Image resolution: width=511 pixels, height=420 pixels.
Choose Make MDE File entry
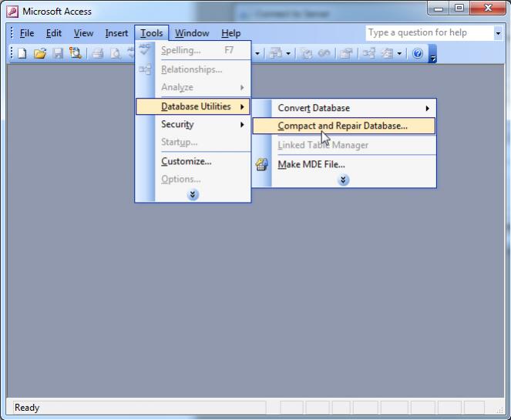(x=344, y=164)
